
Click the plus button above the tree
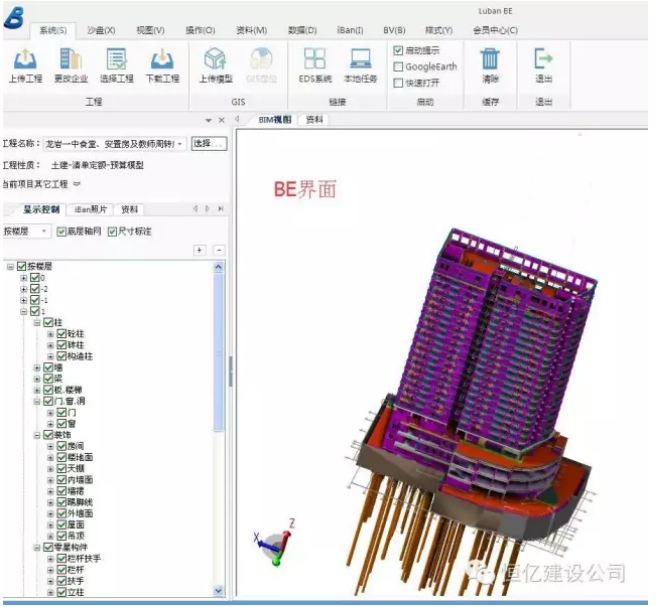pos(200,250)
